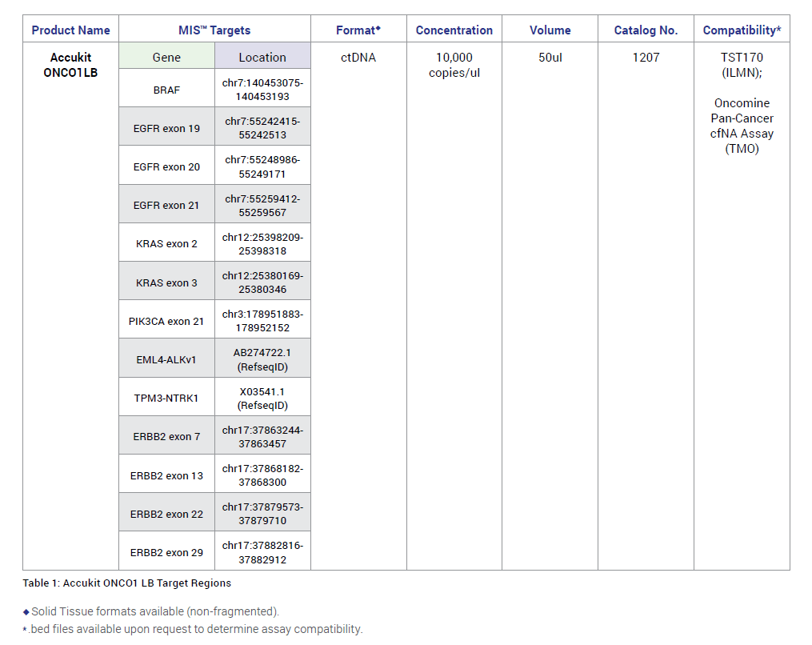
Task: Click the Solid Tissue formats footnote
Action: pyautogui.click(x=150, y=611)
